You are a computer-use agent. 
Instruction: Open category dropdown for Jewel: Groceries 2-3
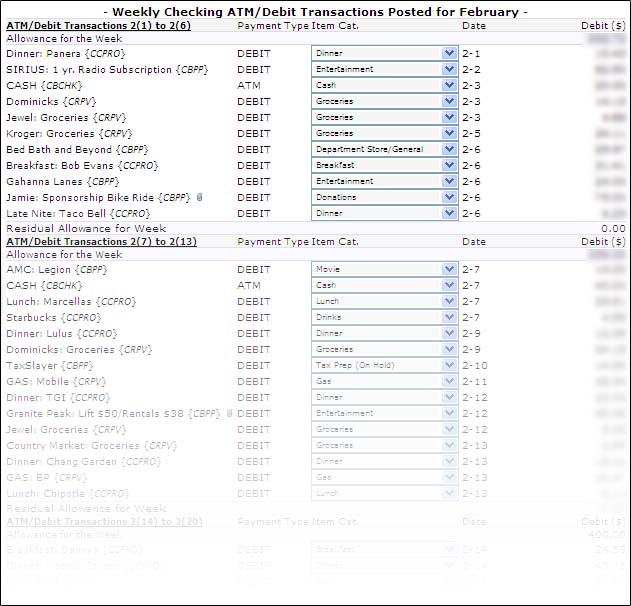tap(384, 117)
